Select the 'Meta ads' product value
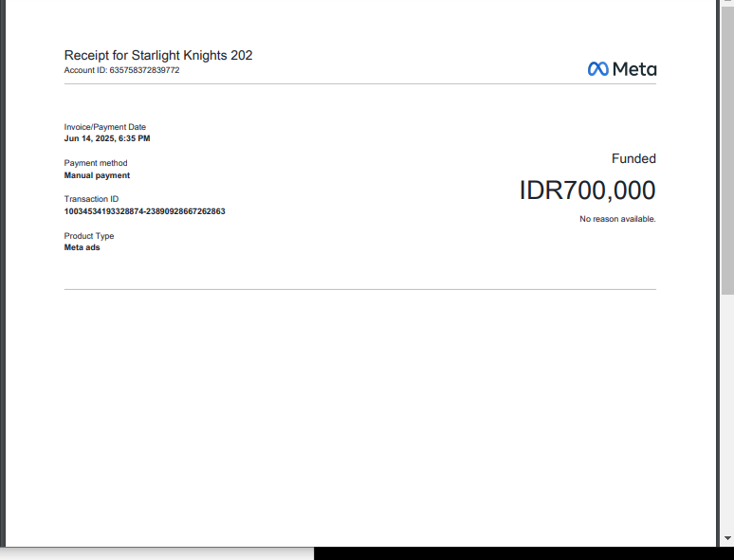Screen dimensions: 734x560 [x=82, y=247]
